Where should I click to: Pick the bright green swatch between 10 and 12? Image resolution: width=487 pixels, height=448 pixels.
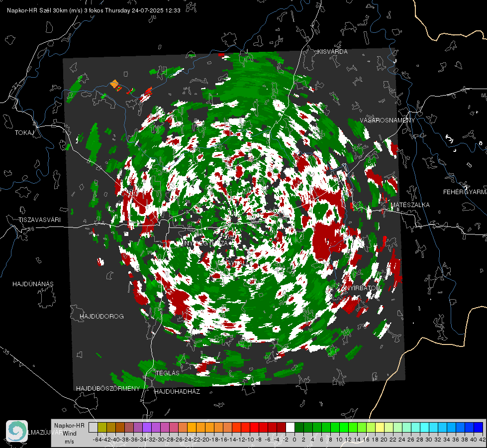pos(344,427)
